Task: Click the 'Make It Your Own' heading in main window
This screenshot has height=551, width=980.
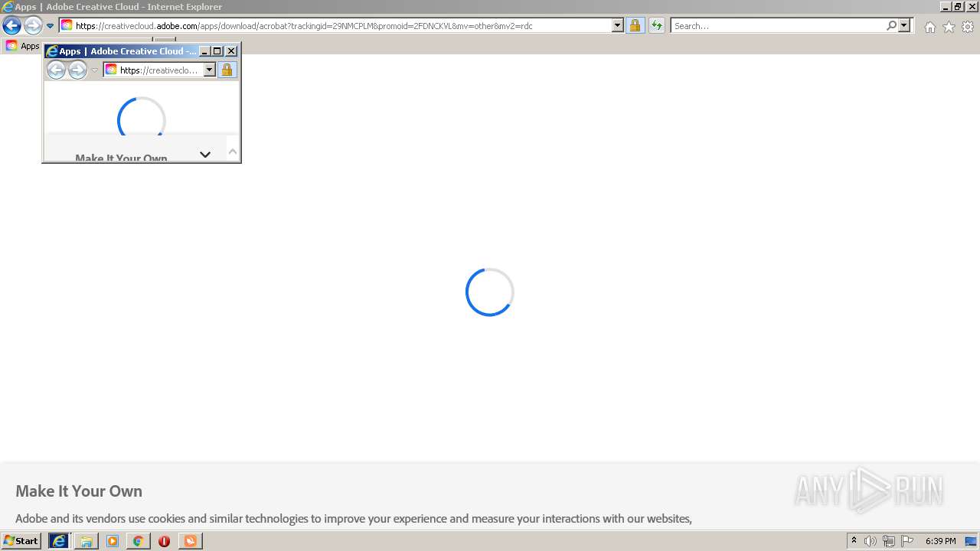Action: click(x=79, y=491)
